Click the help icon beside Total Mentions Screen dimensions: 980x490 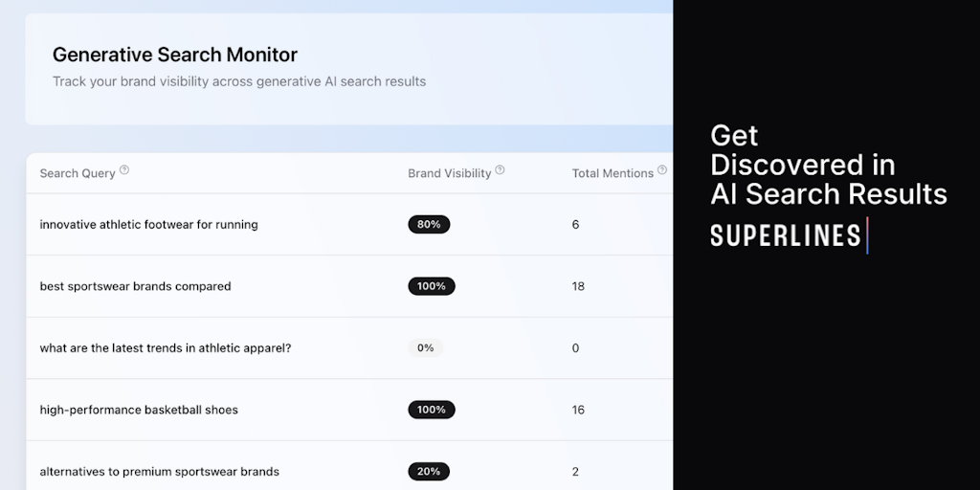pyautogui.click(x=662, y=171)
